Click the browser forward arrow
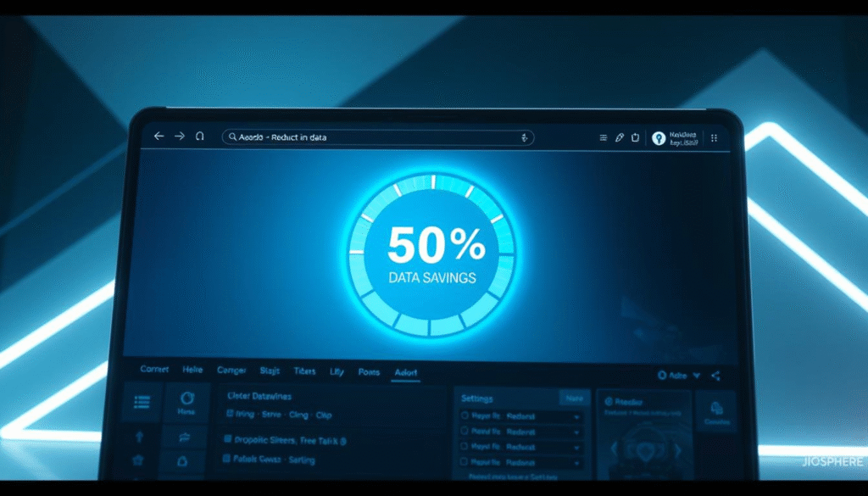 point(179,137)
